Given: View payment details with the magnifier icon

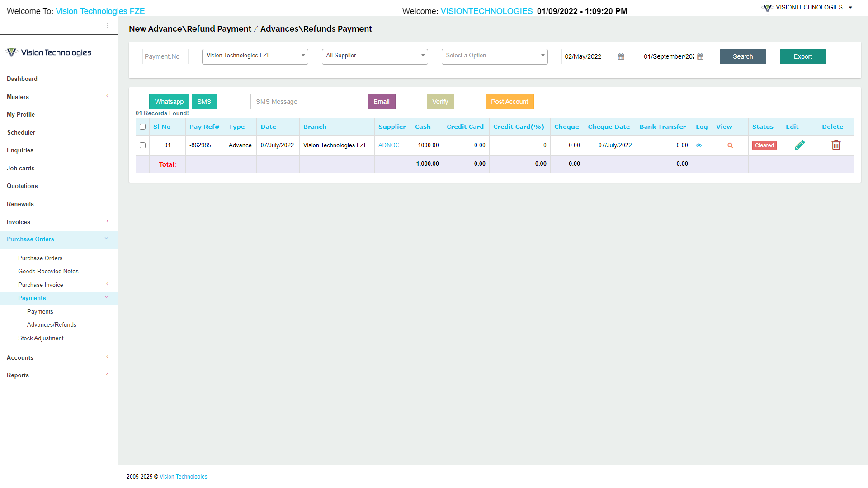Looking at the screenshot, I should pyautogui.click(x=730, y=145).
